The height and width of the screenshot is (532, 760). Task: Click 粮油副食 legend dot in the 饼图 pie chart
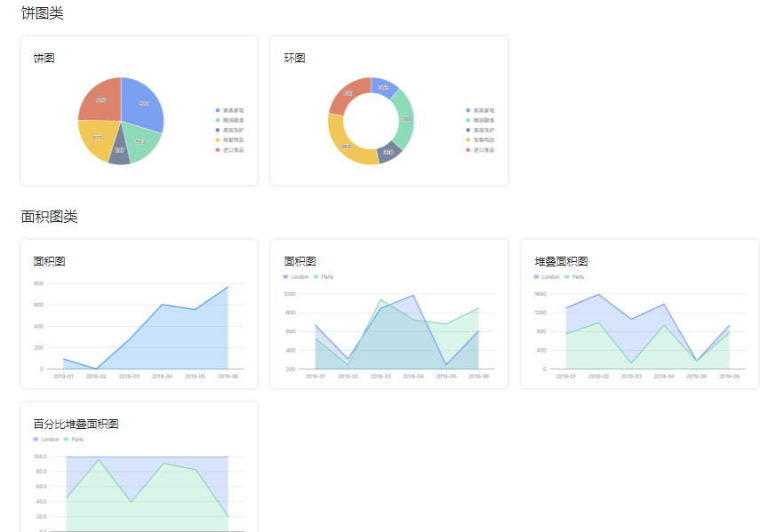(218, 120)
